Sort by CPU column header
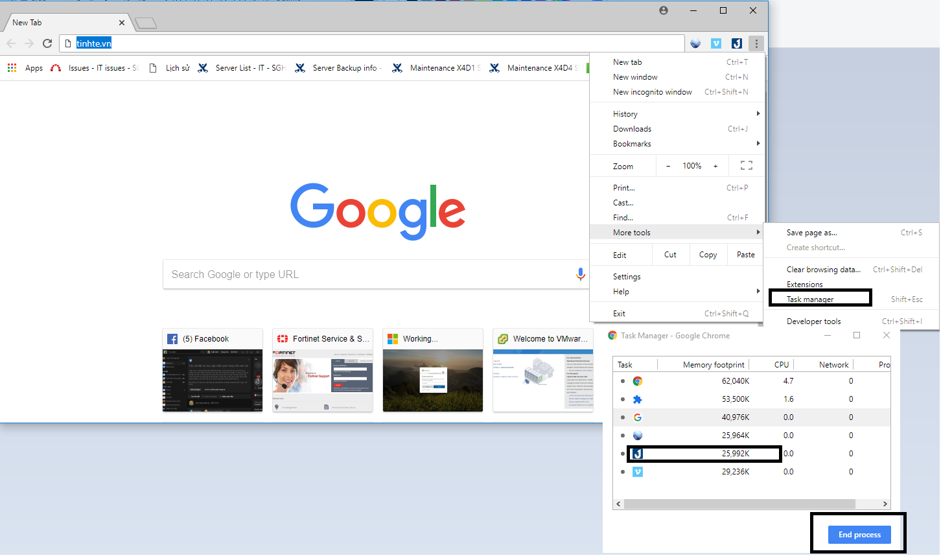 (782, 364)
